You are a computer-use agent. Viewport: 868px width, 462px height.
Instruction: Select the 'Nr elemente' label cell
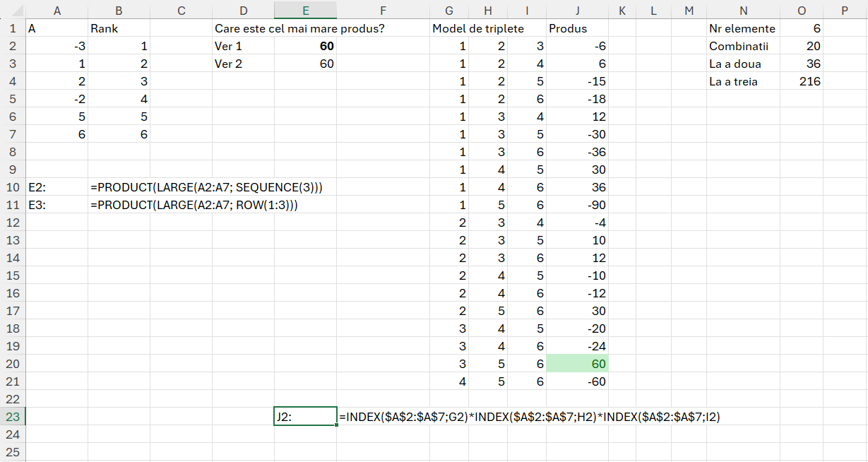pyautogui.click(x=742, y=28)
